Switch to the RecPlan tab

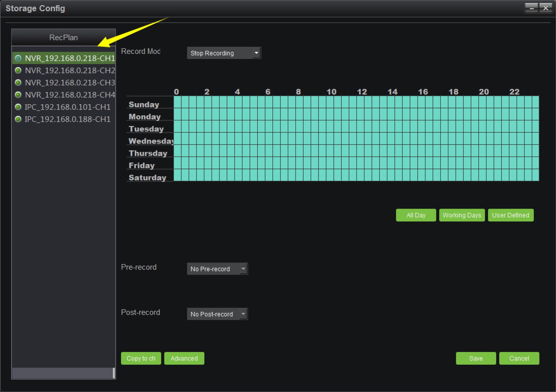tap(64, 38)
